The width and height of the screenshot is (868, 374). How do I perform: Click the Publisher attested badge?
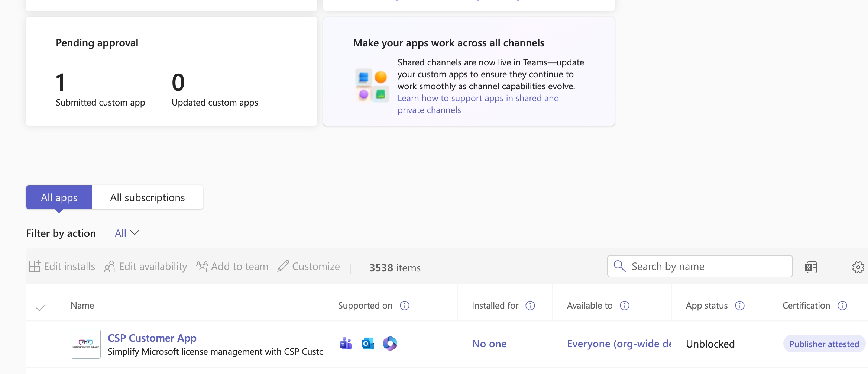pyautogui.click(x=824, y=344)
